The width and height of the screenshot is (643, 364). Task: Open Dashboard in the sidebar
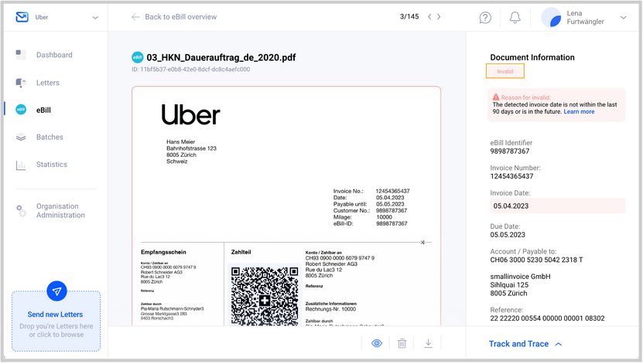pos(54,55)
